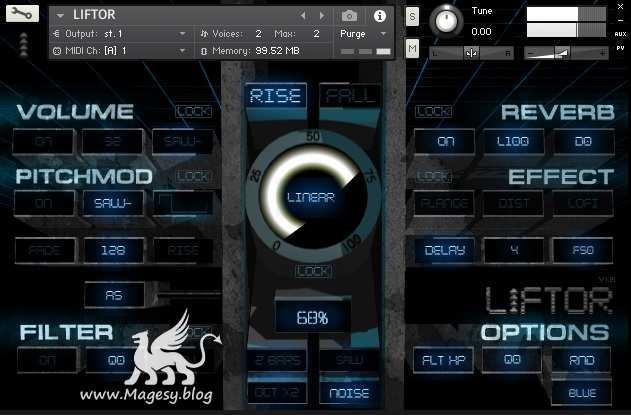
Task: Open the camera snapshot icon
Action: coord(349,16)
